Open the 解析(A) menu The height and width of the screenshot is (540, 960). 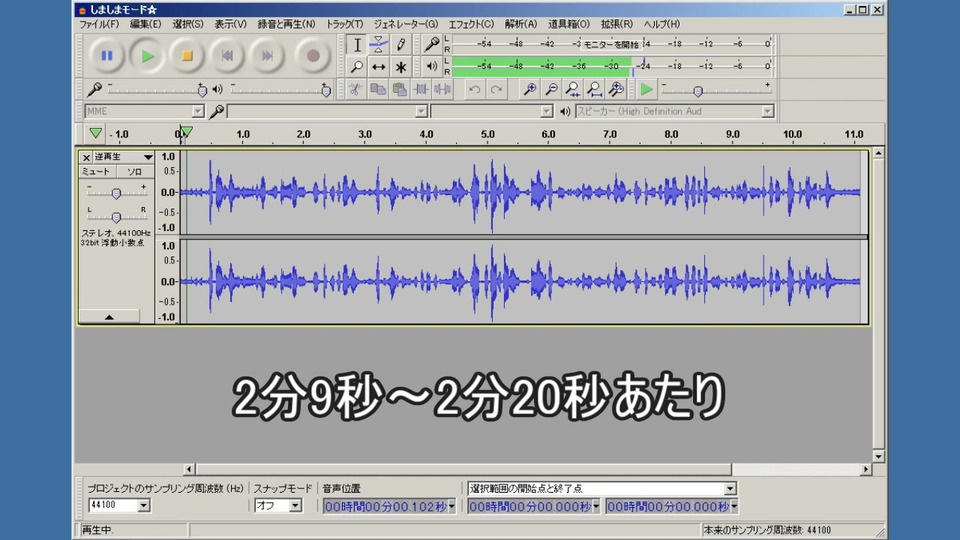click(x=521, y=24)
